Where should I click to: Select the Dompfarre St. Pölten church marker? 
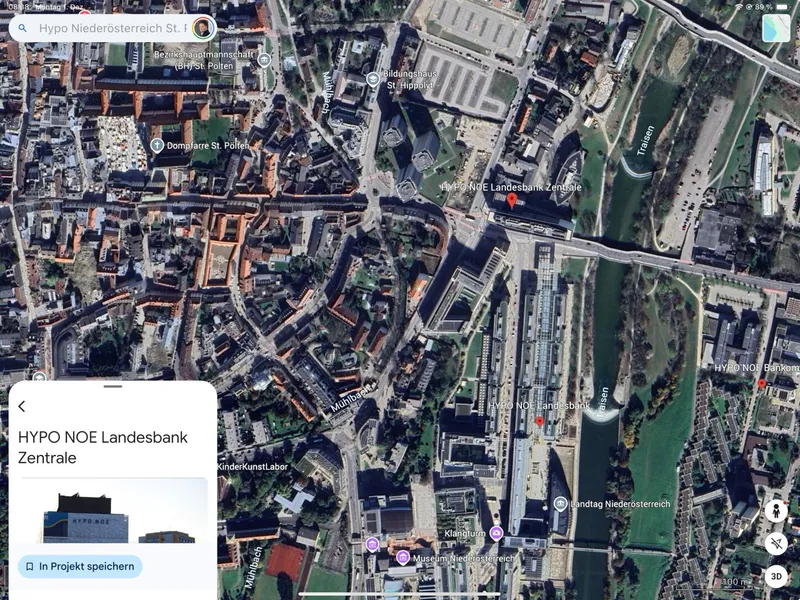coord(157,145)
